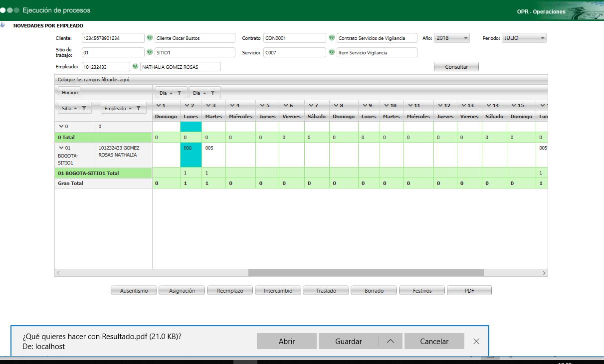Click the Festivos button
The height and width of the screenshot is (364, 604).
tap(422, 291)
